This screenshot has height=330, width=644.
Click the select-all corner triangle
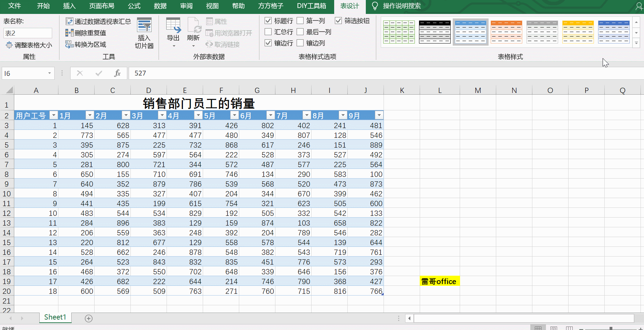(9, 90)
